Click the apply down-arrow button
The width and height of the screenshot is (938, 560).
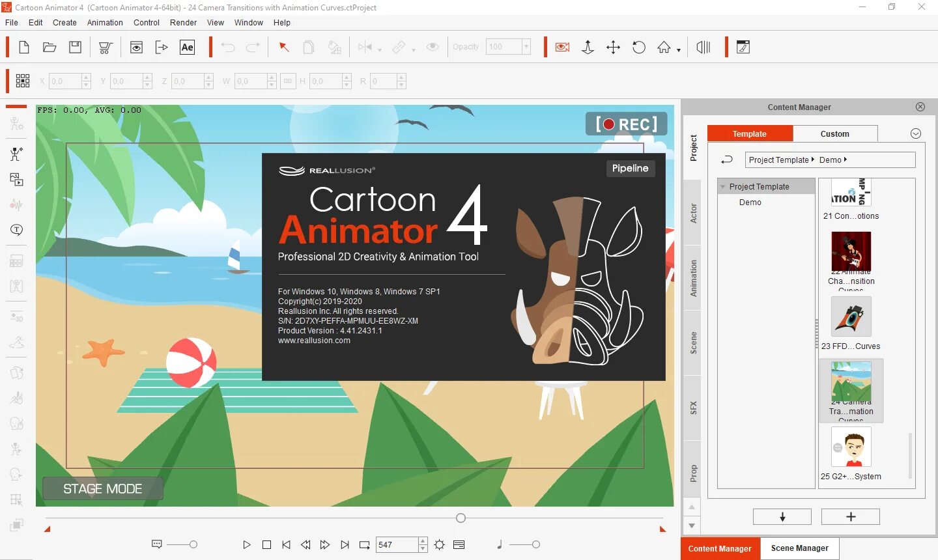[x=782, y=516]
